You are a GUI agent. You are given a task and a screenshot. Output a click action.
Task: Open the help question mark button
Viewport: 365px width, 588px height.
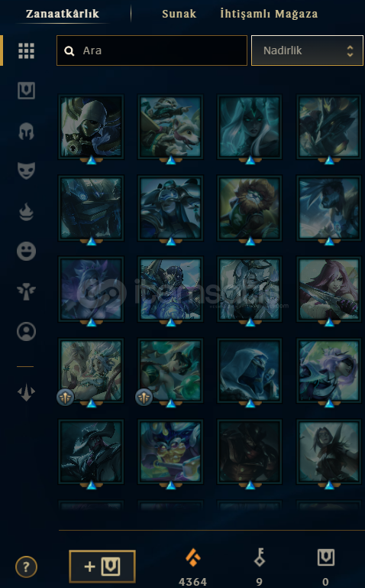[x=26, y=567]
